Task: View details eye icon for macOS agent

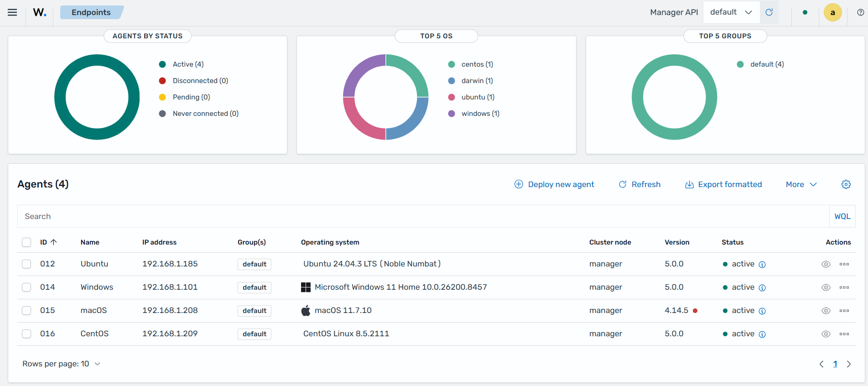Action: (826, 311)
